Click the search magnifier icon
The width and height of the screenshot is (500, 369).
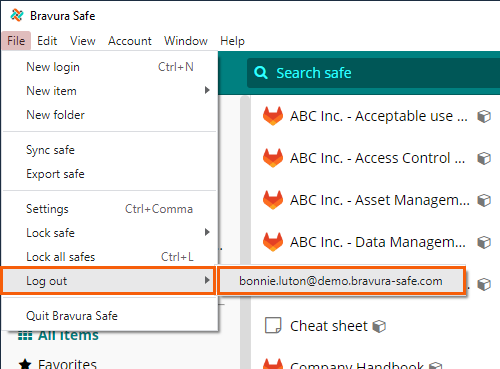(261, 73)
